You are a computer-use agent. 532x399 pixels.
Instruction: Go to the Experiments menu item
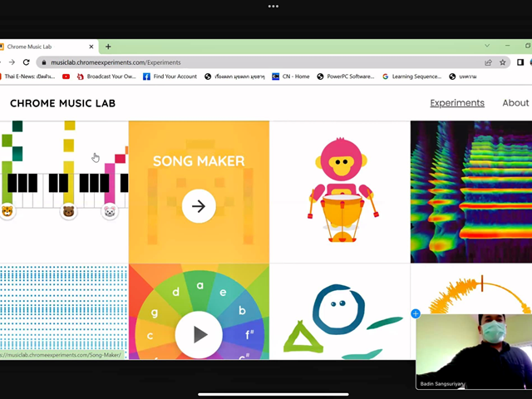pos(457,103)
